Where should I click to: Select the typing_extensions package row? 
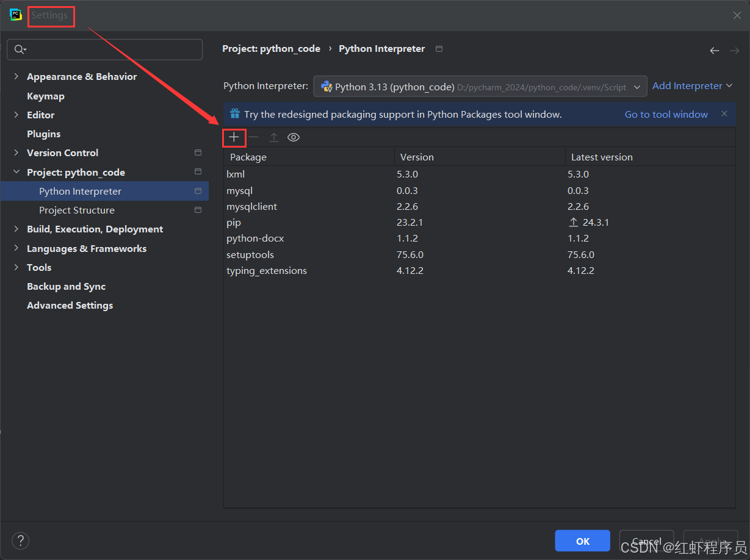pos(480,270)
